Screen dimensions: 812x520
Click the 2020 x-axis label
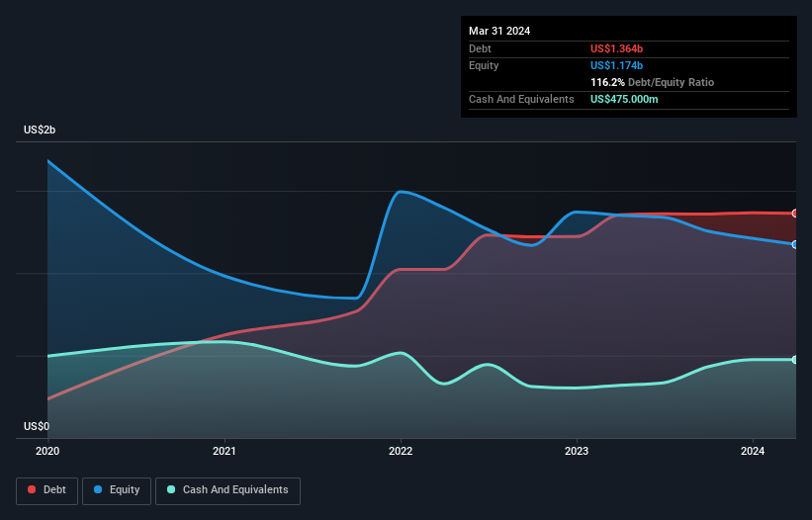coord(47,451)
